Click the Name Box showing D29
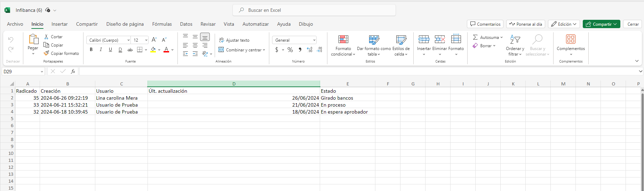The image size is (644, 191). click(x=23, y=71)
